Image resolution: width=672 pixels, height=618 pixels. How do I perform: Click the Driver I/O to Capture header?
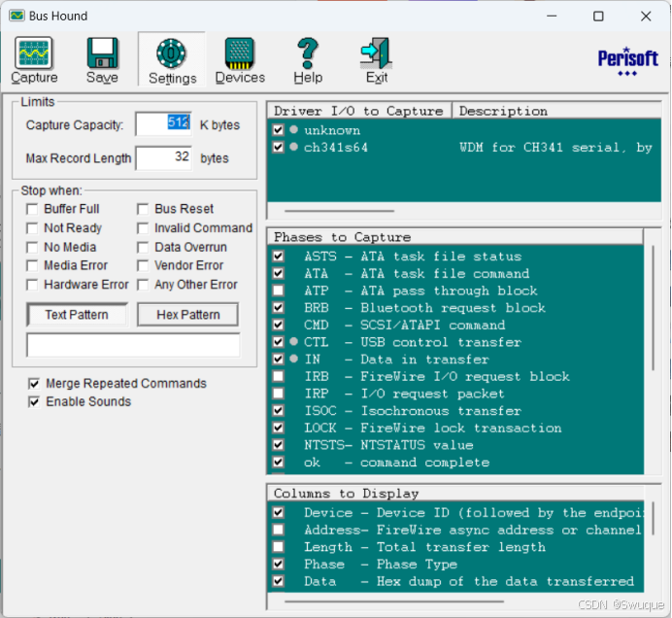tap(359, 111)
